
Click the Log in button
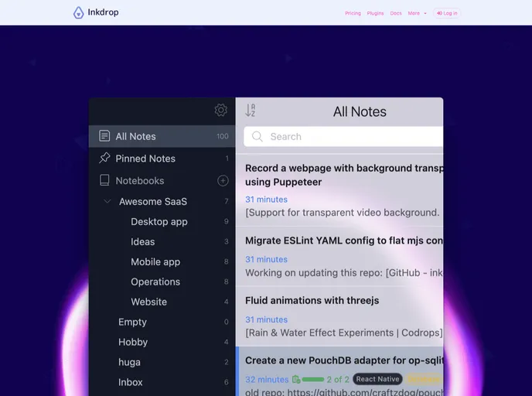(x=447, y=13)
